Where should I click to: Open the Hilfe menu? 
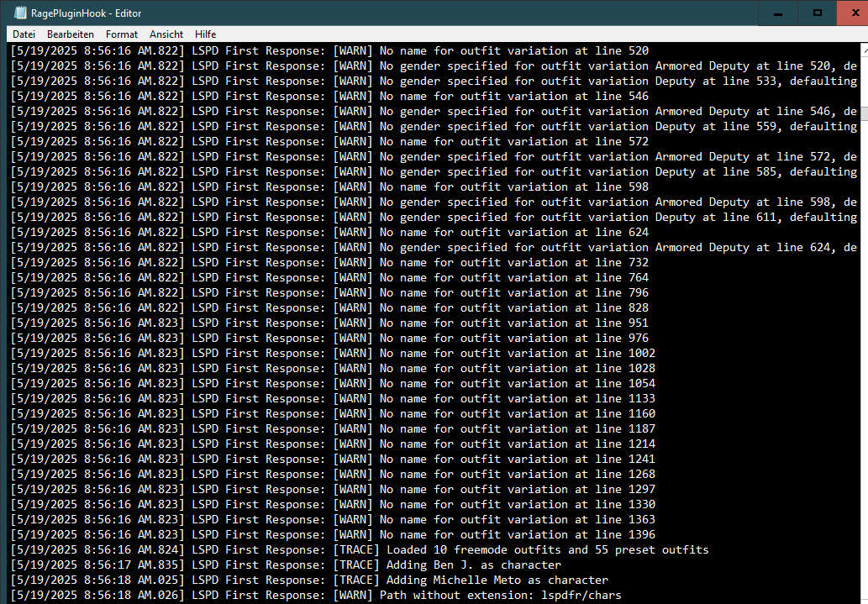coord(205,34)
